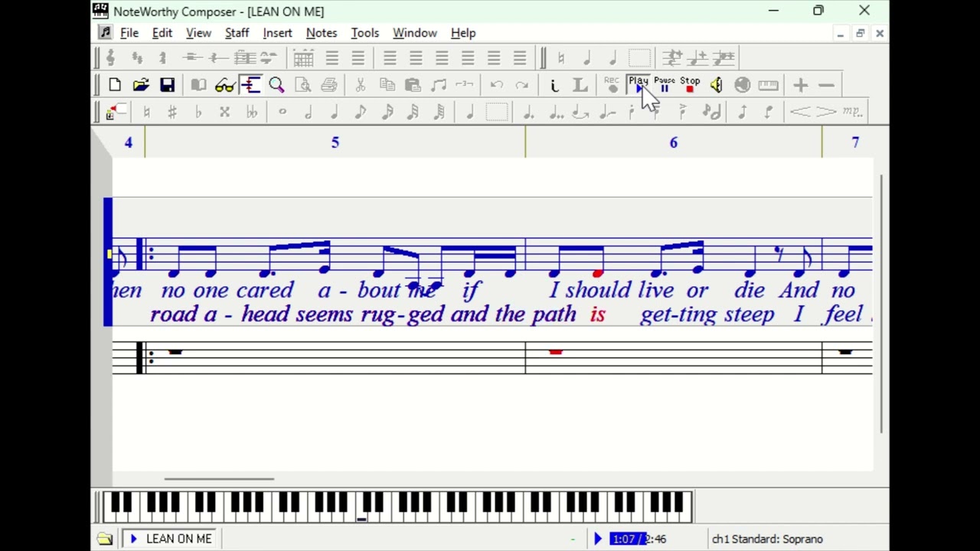
Task: Open the File menu
Action: click(129, 33)
